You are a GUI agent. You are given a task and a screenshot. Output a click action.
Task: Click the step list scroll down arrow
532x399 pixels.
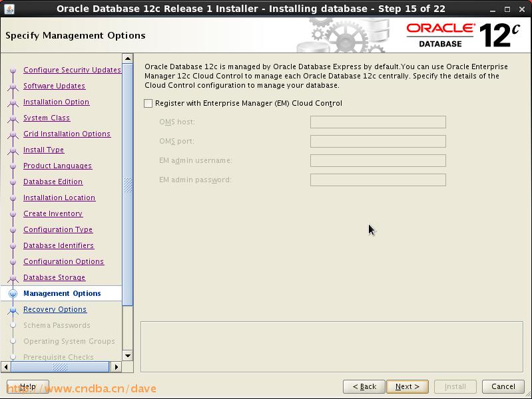pos(128,356)
